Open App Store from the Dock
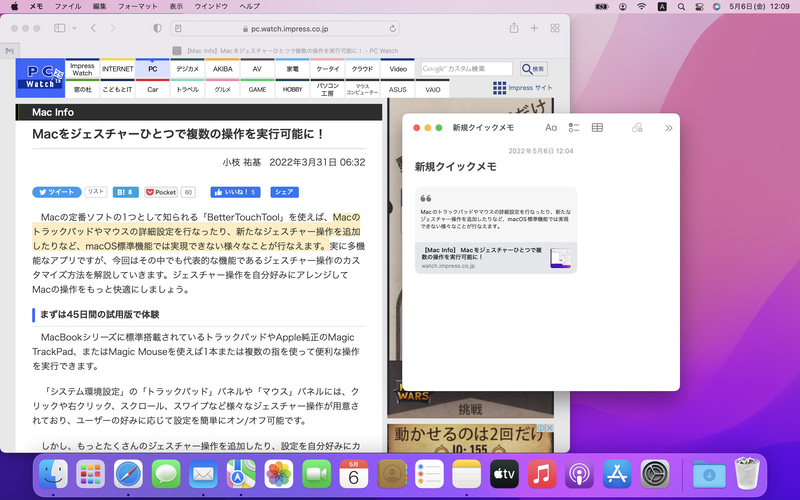This screenshot has width=800, height=500. pos(617,474)
